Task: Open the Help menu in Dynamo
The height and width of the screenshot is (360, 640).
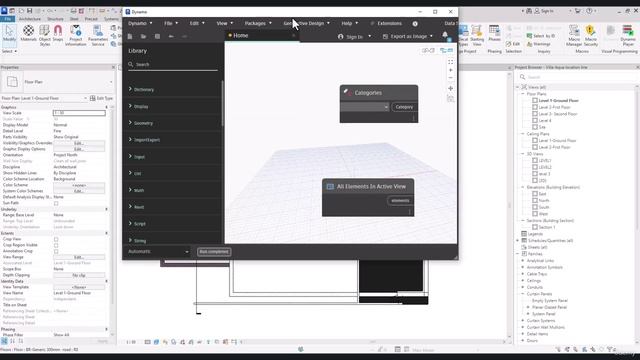Action: click(x=349, y=23)
